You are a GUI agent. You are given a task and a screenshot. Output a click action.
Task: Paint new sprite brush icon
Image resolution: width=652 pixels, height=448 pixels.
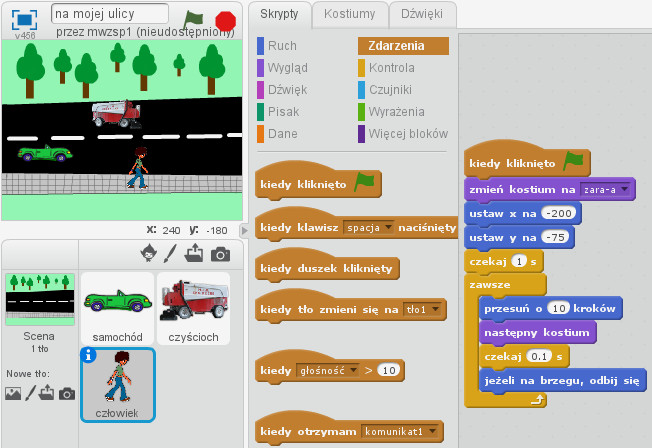(x=170, y=253)
